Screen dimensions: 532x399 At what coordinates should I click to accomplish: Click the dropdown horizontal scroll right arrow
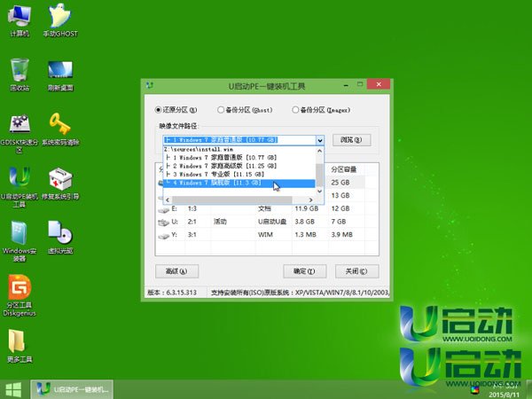coord(310,199)
